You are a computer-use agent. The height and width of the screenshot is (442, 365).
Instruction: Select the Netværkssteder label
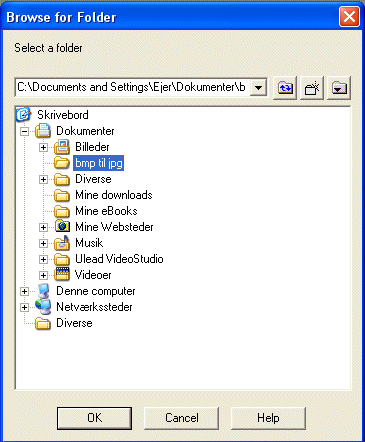(94, 307)
